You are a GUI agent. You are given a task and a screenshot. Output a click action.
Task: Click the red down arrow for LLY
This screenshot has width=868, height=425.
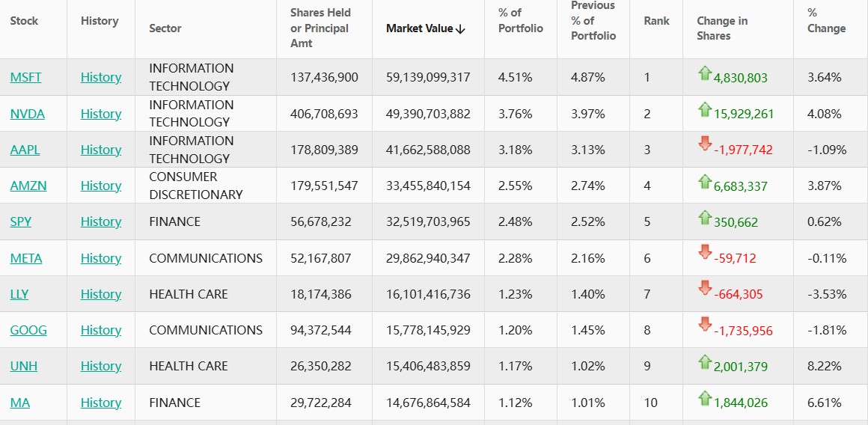[704, 289]
